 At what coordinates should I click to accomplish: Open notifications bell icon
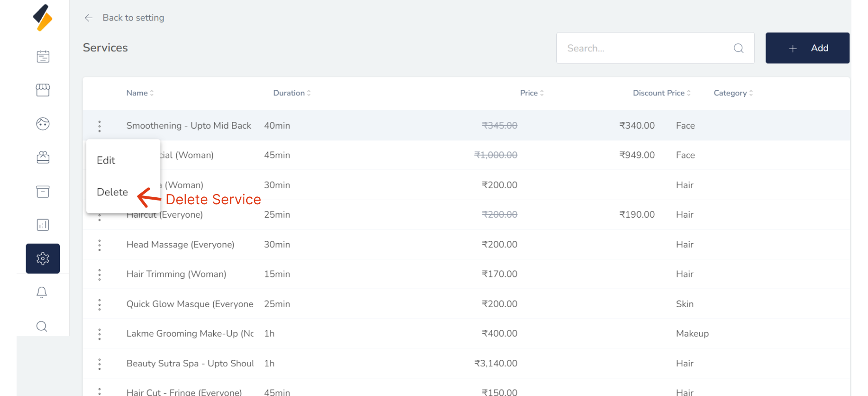point(42,292)
